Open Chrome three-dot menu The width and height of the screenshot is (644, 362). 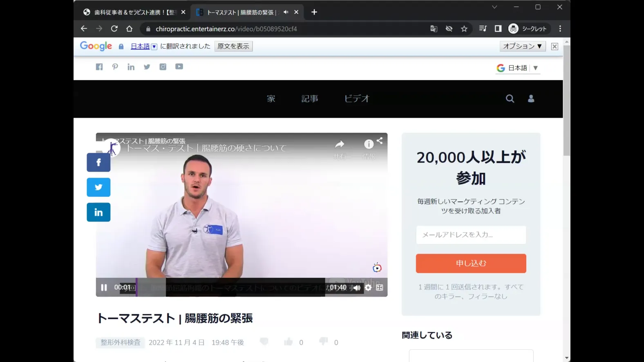coord(560,29)
